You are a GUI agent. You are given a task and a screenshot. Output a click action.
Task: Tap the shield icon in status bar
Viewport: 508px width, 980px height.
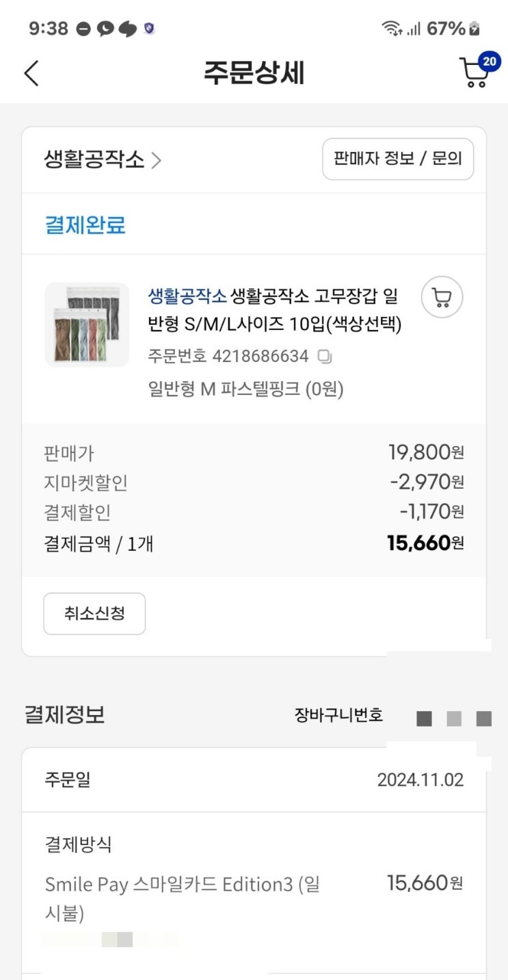click(149, 29)
